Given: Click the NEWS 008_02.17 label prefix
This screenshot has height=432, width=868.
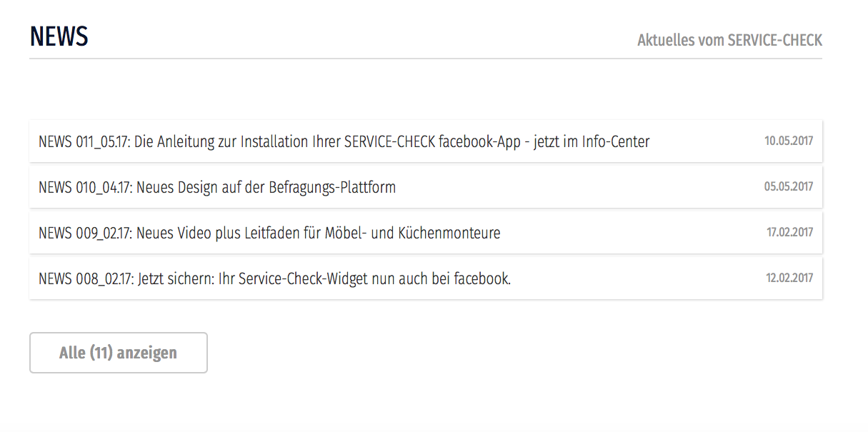Looking at the screenshot, I should 85,278.
